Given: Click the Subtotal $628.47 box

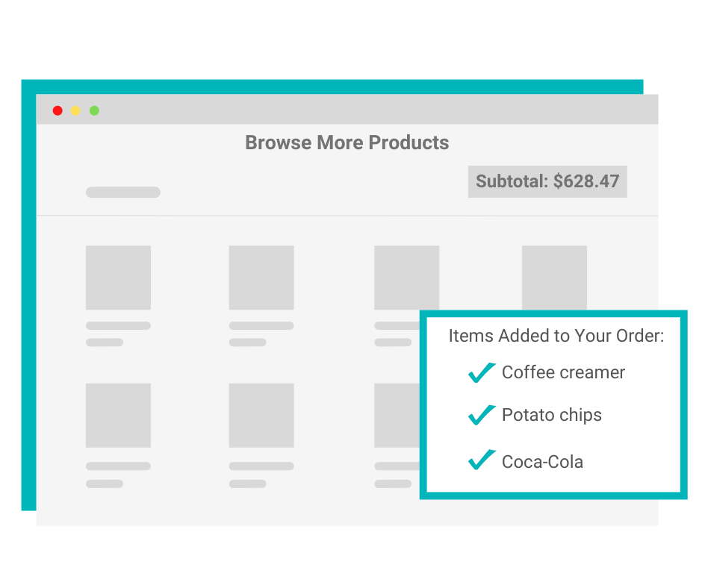Looking at the screenshot, I should [x=547, y=181].
